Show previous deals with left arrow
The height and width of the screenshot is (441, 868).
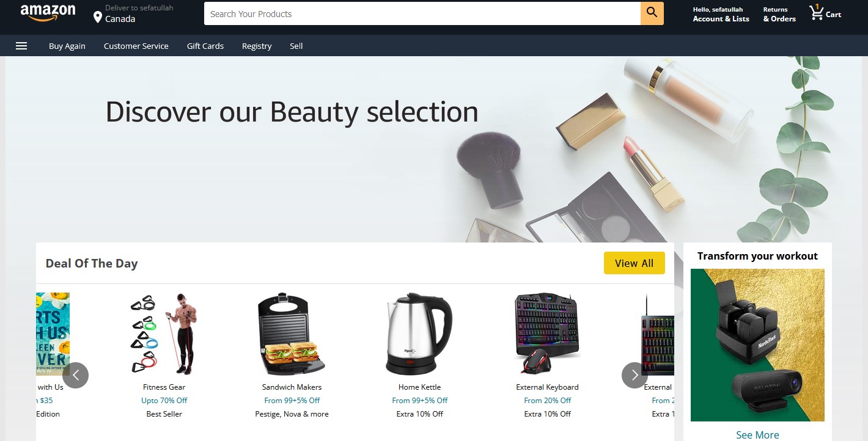[76, 375]
